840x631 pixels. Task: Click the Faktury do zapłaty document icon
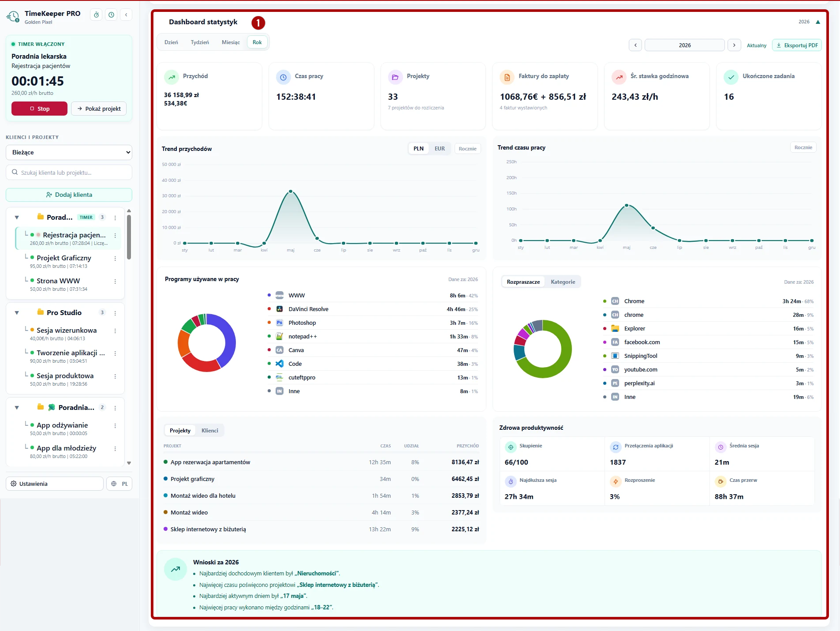point(507,77)
